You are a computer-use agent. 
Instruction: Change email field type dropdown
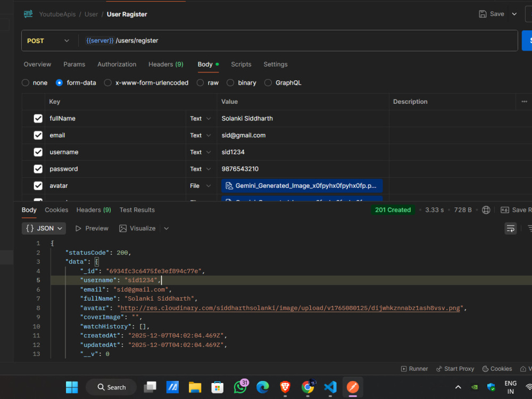pos(201,135)
